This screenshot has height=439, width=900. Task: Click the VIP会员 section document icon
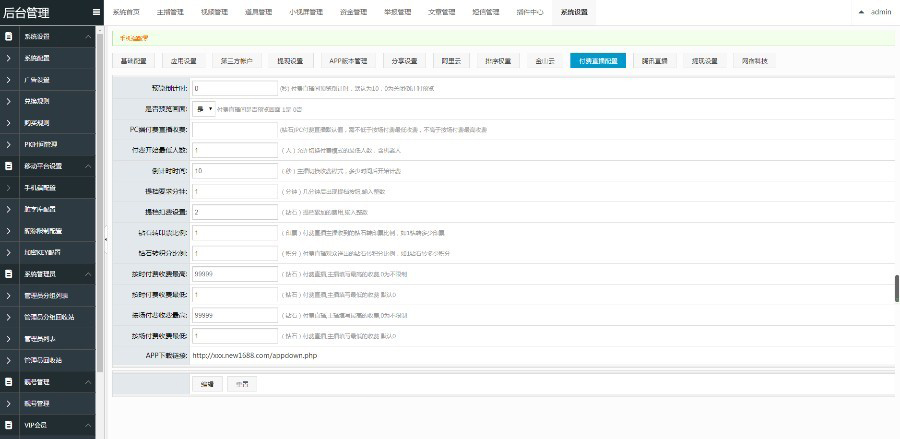(9, 425)
